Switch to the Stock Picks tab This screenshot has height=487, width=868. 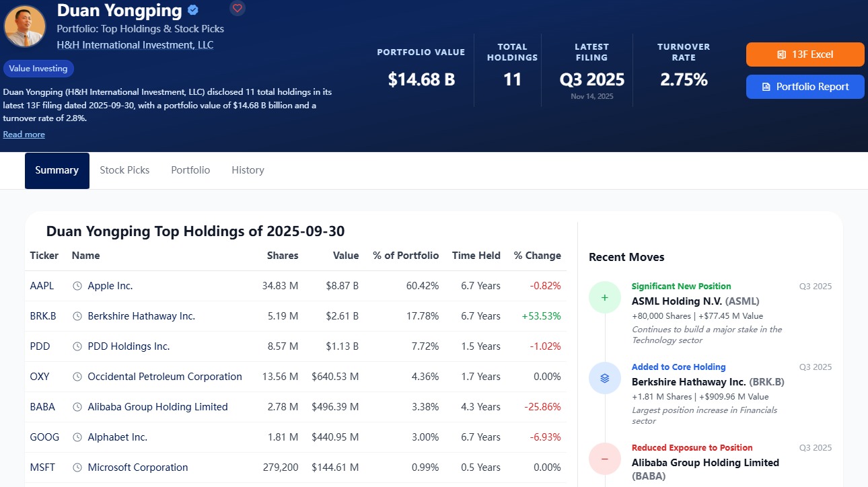(x=124, y=170)
